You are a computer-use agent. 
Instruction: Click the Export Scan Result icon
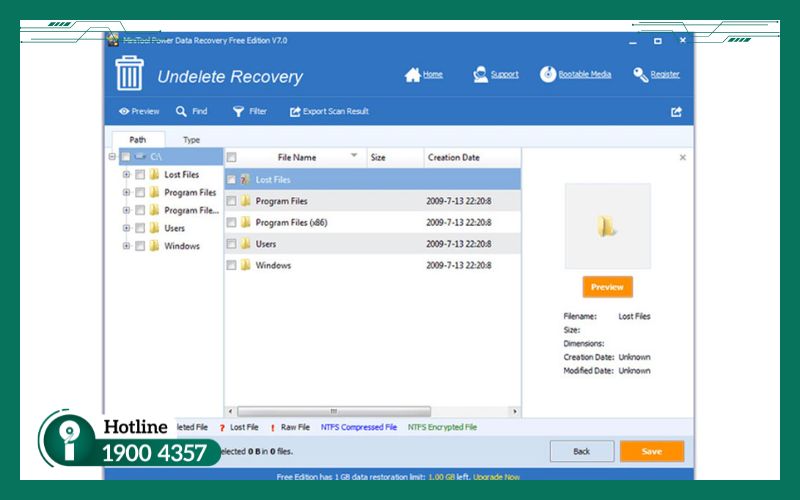[295, 112]
